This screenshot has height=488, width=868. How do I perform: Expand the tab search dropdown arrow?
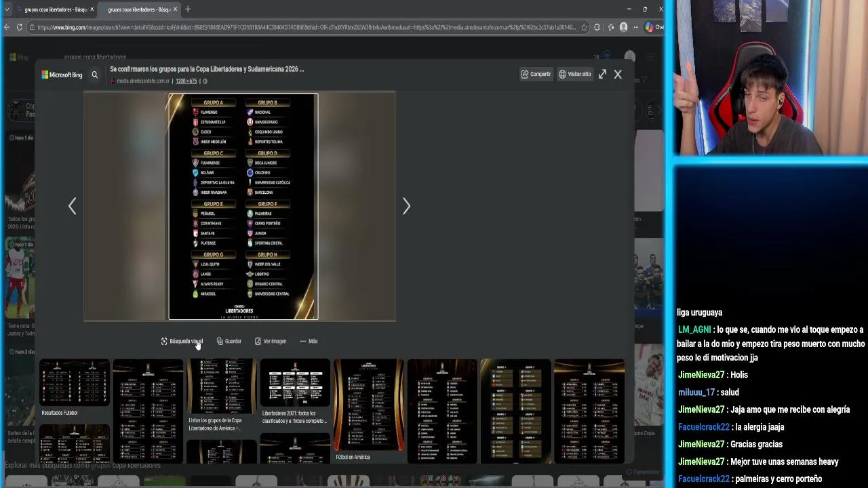[7, 9]
